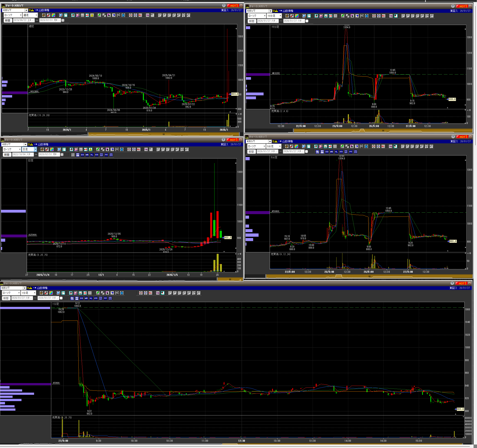477x448 pixels.
Task: Click the start date field 2019/06/22 in weekly chart
Action: [x=23, y=20]
